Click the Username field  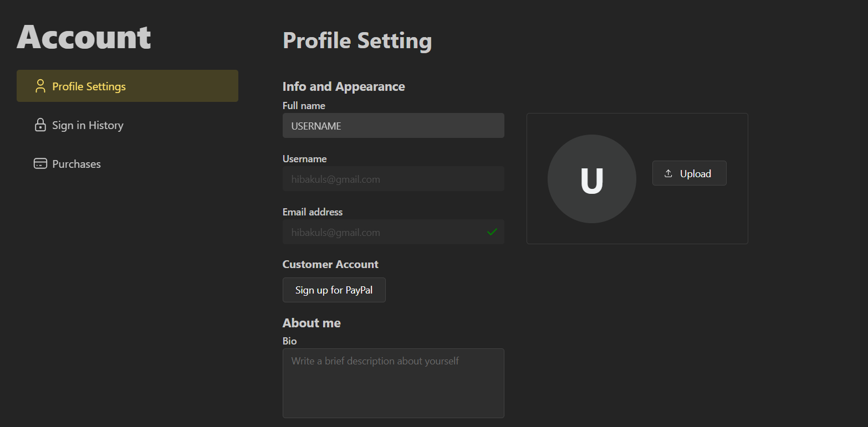[393, 179]
